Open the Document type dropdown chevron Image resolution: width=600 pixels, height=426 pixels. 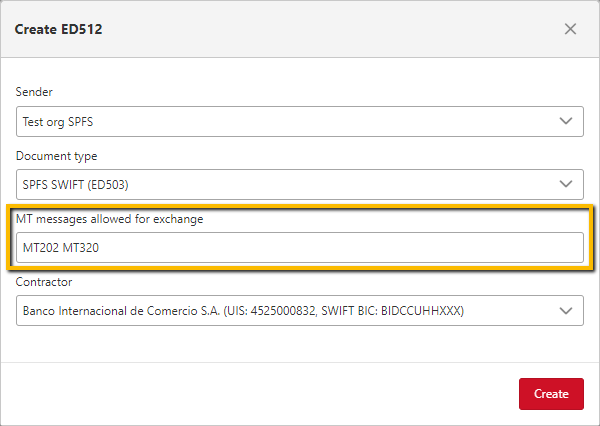566,184
